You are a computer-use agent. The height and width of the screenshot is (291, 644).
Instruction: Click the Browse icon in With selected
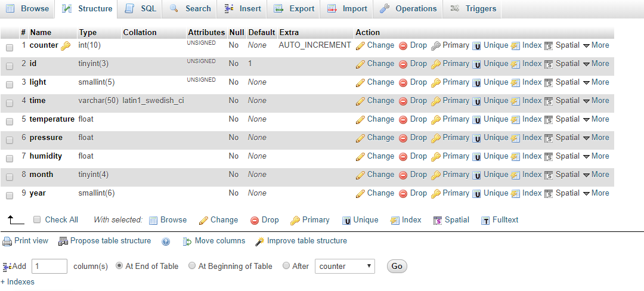click(x=153, y=221)
